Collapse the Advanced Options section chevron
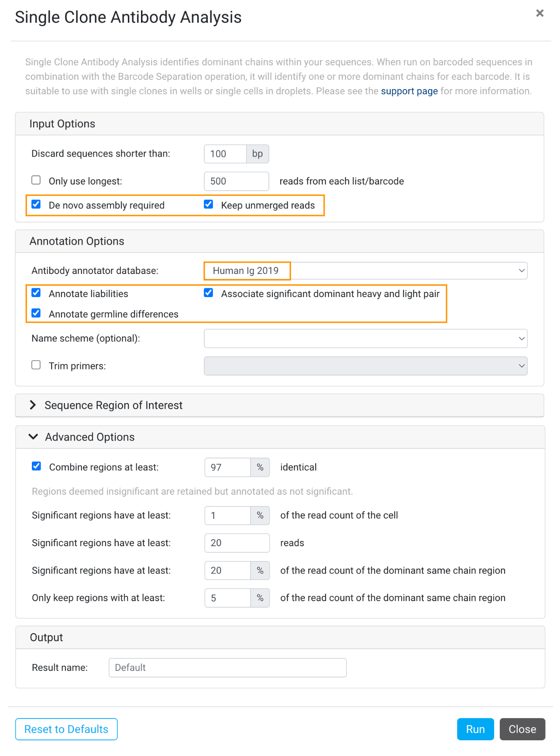 click(33, 437)
